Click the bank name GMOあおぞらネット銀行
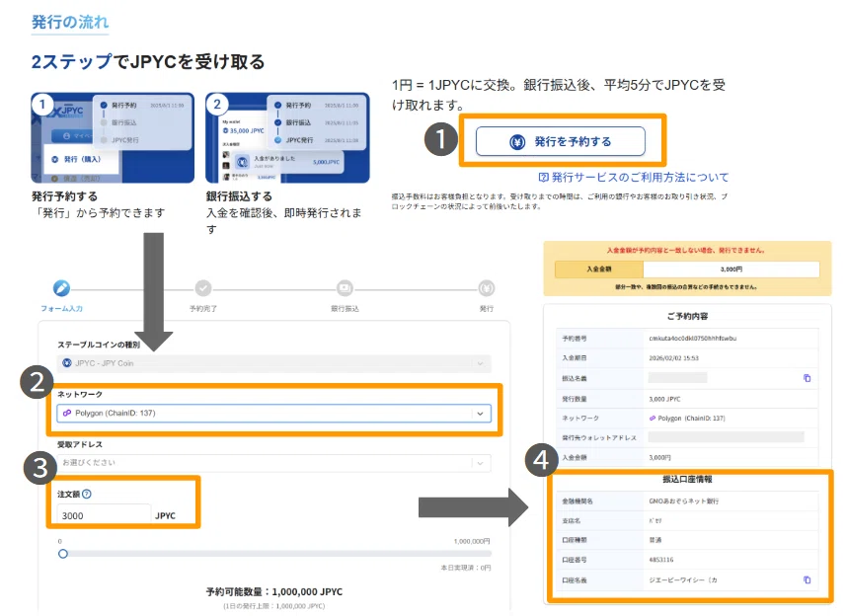846x616 pixels. tap(683, 501)
